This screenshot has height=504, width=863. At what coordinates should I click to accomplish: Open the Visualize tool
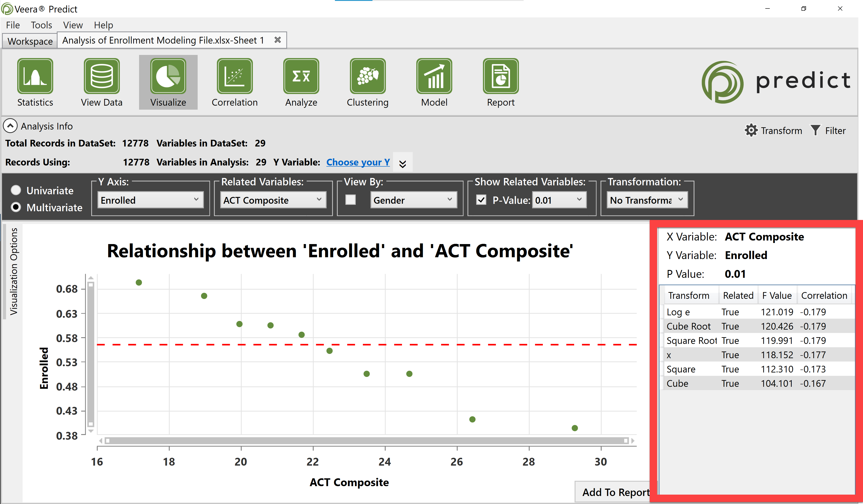click(x=168, y=82)
